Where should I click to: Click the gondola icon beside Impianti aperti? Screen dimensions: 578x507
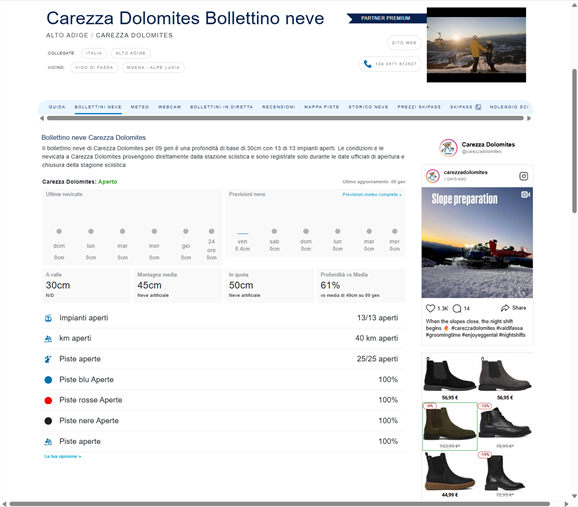coord(48,318)
